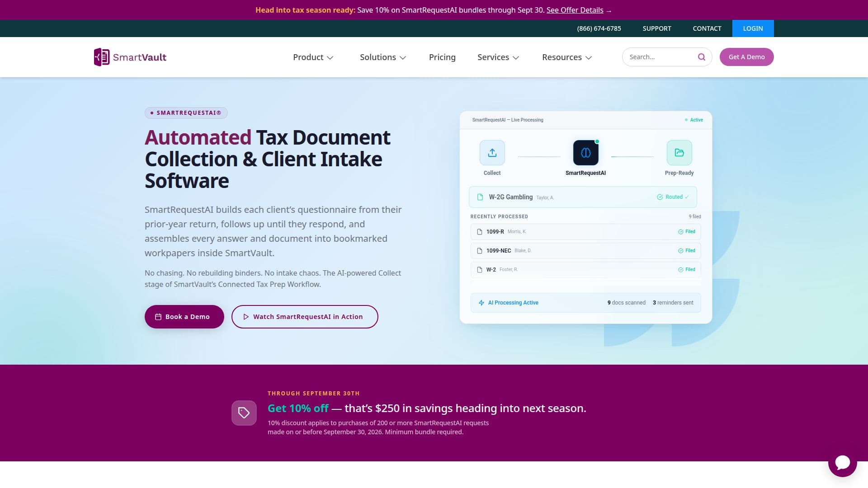The width and height of the screenshot is (868, 488).
Task: Click the Collect upload icon
Action: (492, 153)
